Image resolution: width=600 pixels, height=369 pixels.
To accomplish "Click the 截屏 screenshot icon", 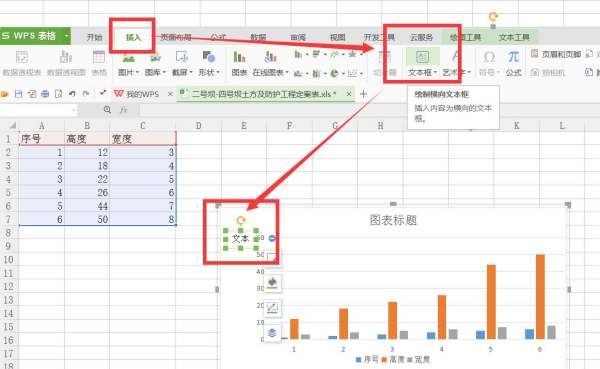I will (x=181, y=57).
